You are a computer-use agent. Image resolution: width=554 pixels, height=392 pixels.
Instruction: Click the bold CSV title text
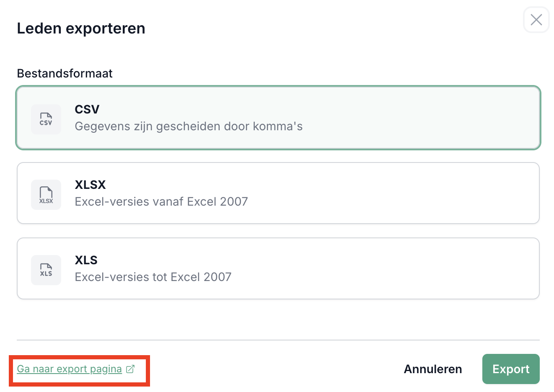click(x=87, y=109)
